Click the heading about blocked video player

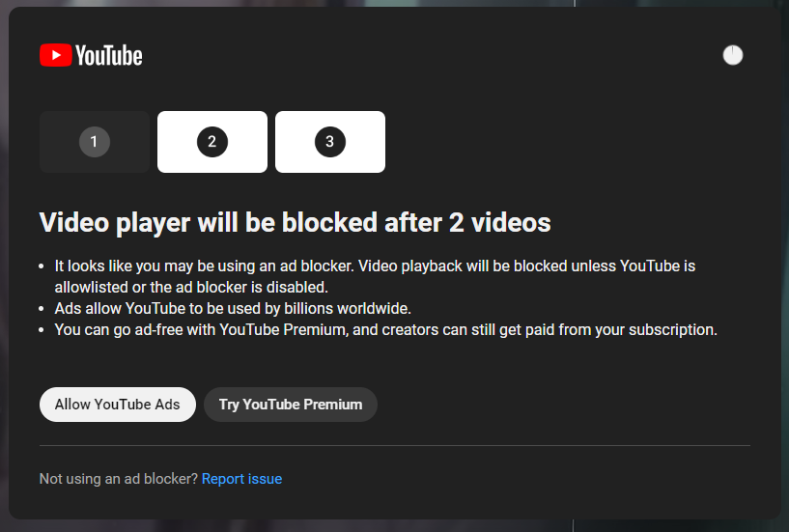click(295, 222)
